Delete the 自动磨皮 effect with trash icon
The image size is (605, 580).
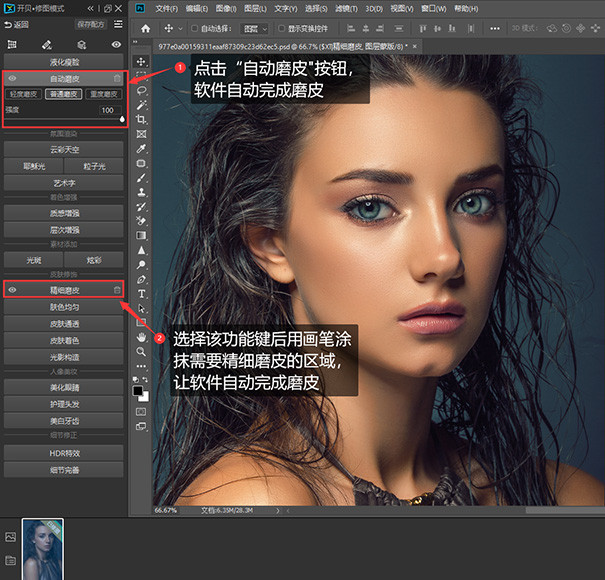click(117, 78)
